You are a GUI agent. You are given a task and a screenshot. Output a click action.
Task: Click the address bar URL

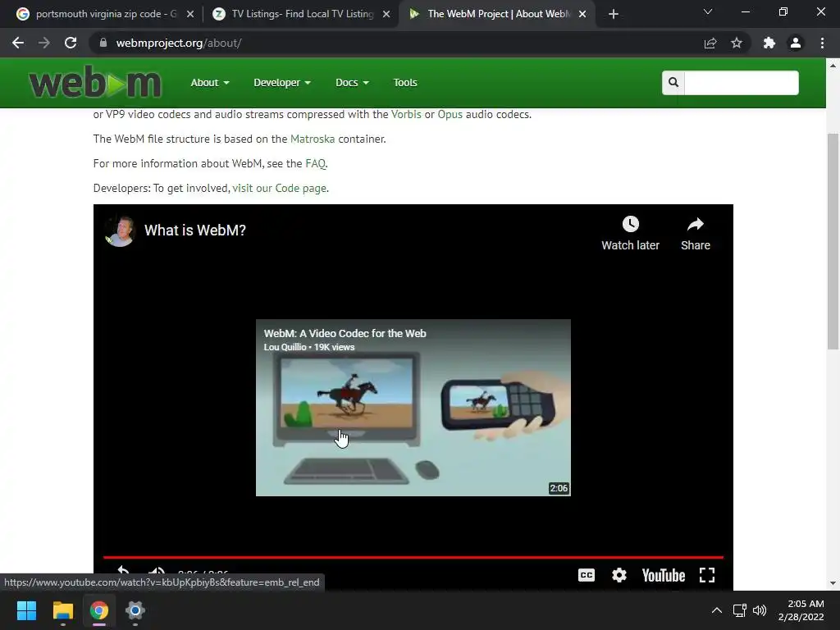coord(179,43)
